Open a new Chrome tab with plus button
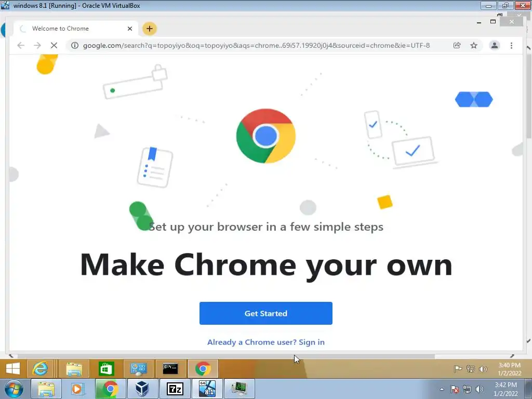 (149, 29)
